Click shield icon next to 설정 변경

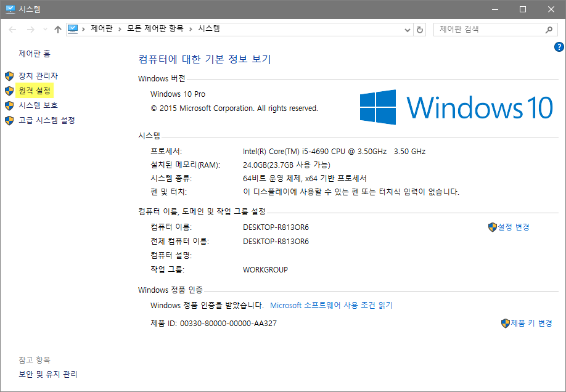click(493, 227)
